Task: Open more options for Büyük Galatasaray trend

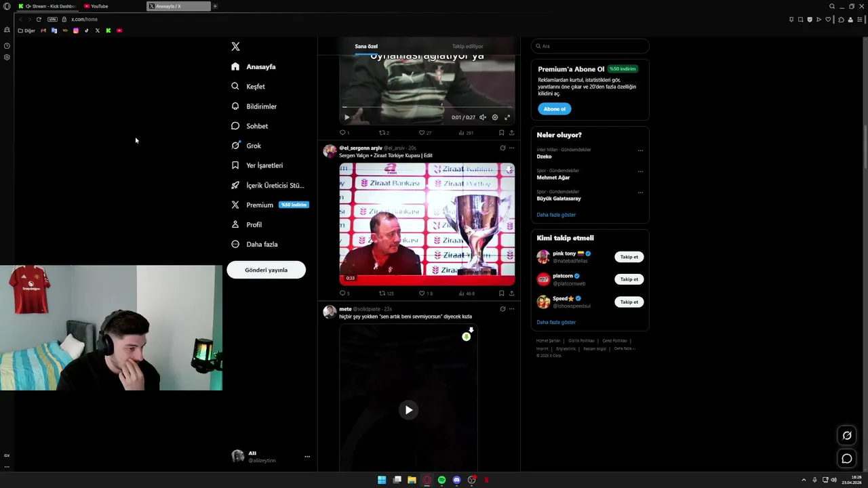Action: [640, 192]
